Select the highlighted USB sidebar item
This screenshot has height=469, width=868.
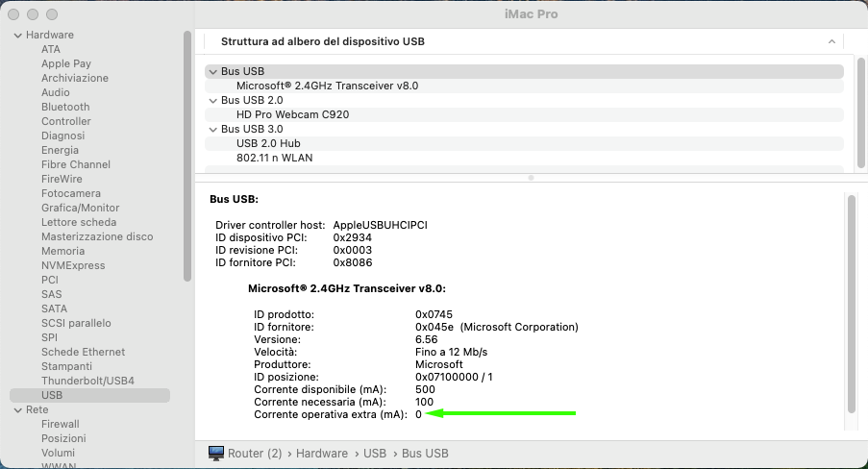tap(89, 395)
